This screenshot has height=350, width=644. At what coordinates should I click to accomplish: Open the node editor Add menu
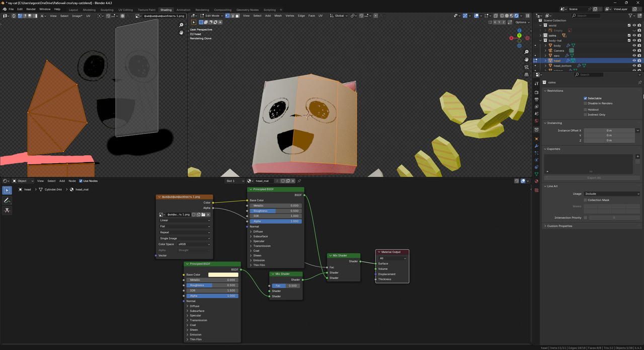click(x=62, y=181)
